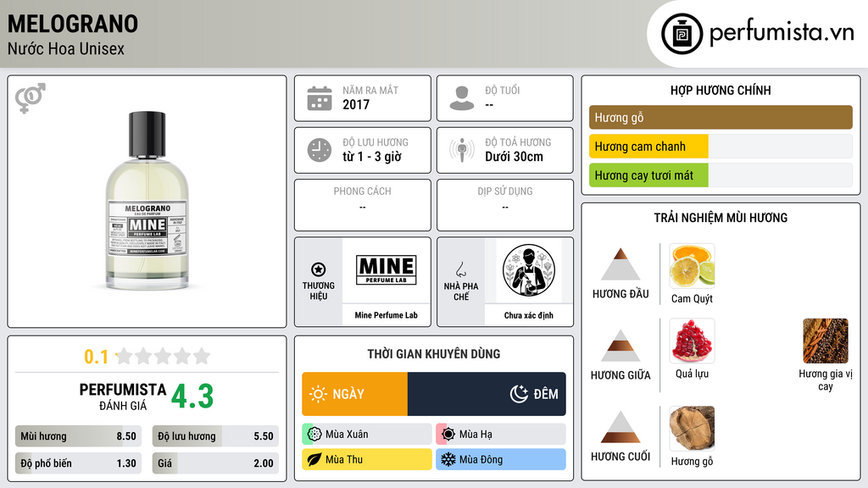The width and height of the screenshot is (868, 488).
Task: Click the sun icon in the Ngày bar
Action: (x=318, y=394)
